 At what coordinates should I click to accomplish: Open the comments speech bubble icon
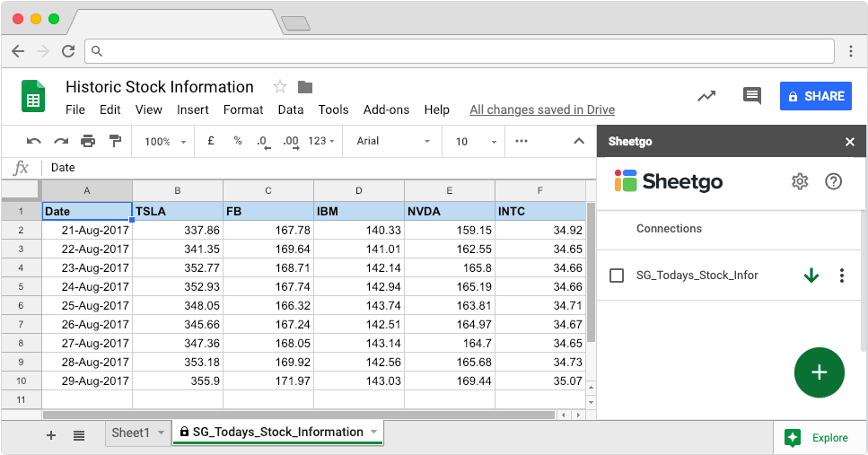pos(751,96)
